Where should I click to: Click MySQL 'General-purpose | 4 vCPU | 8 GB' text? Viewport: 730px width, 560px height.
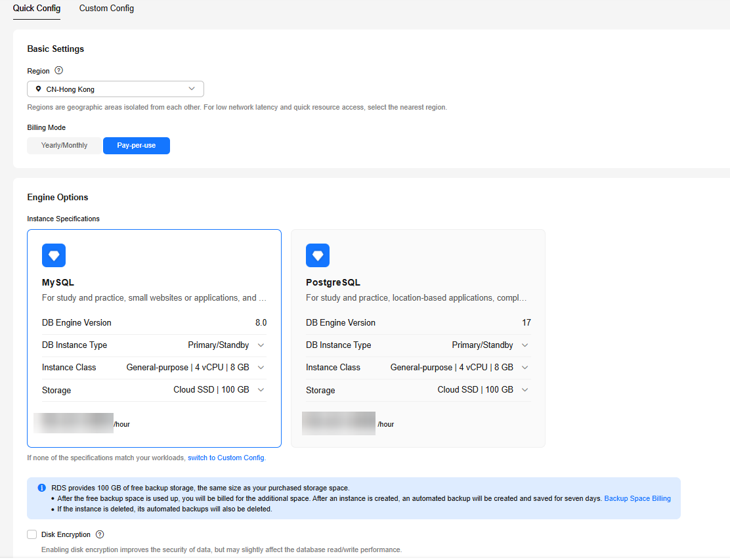click(188, 367)
